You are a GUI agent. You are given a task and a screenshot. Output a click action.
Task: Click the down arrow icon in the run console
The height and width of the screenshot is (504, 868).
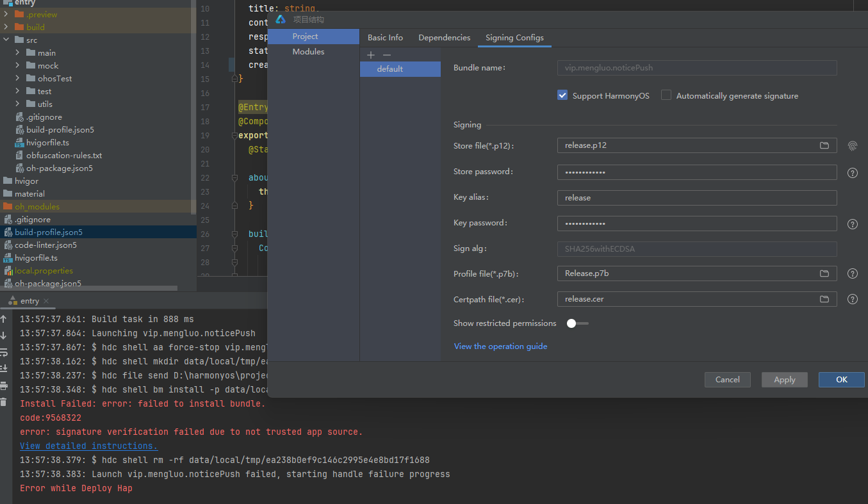tap(3, 336)
